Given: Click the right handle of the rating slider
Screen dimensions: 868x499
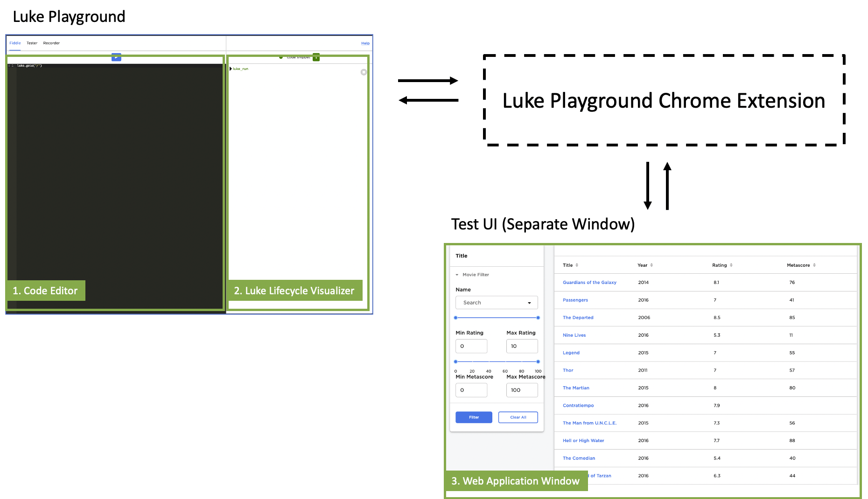Looking at the screenshot, I should click(538, 318).
